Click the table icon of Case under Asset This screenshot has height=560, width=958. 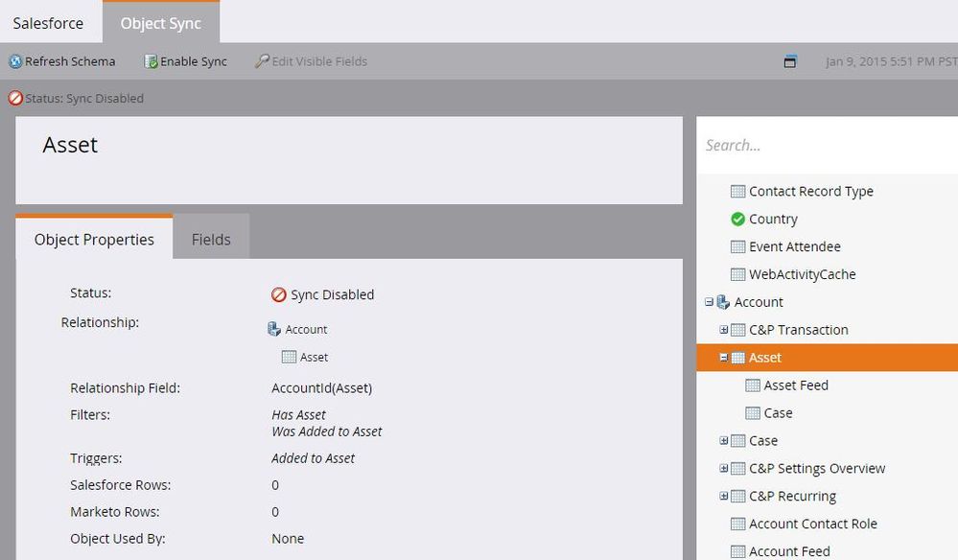click(x=753, y=413)
